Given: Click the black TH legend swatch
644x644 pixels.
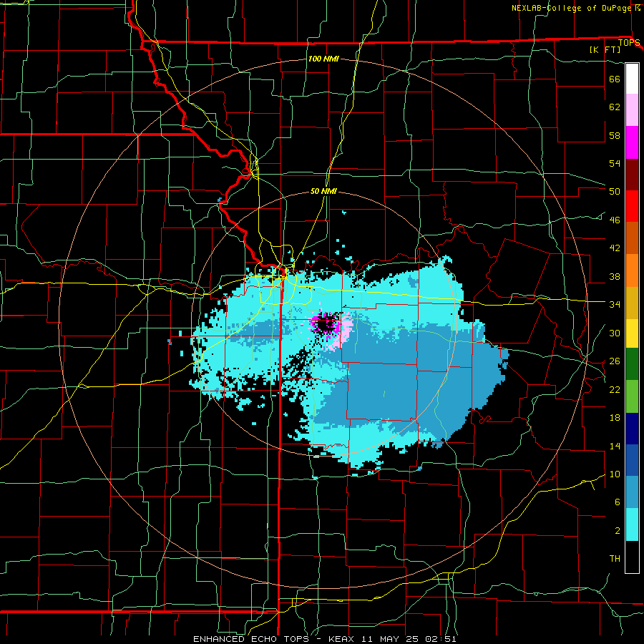Looking at the screenshot, I should click(x=632, y=557).
